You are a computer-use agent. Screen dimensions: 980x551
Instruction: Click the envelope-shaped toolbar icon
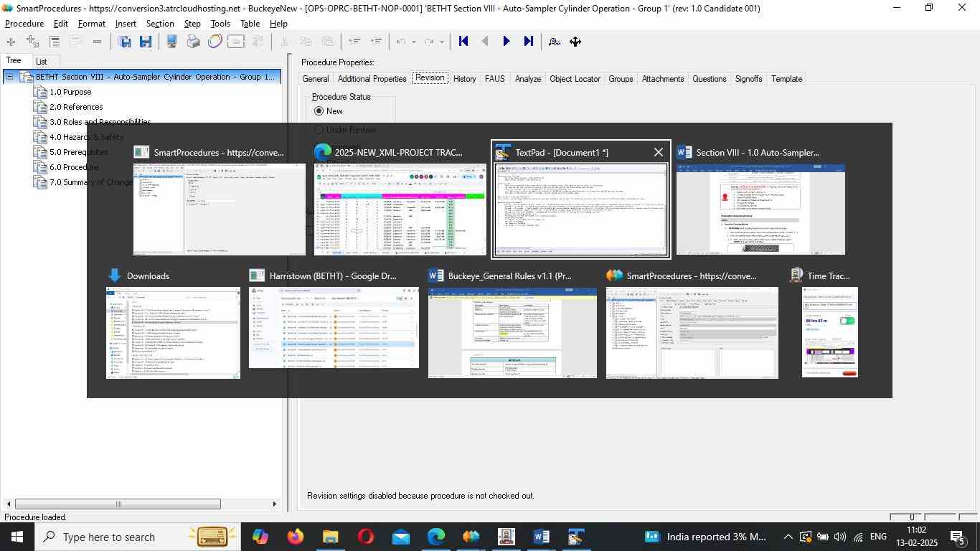click(236, 42)
